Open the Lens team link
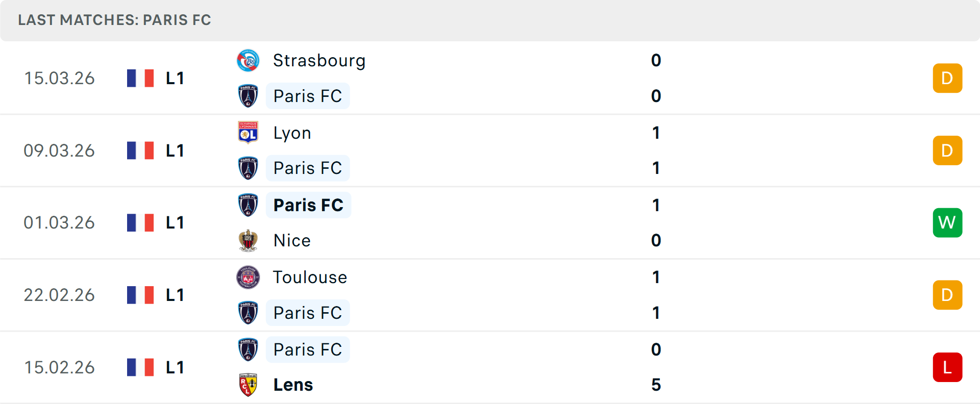The width and height of the screenshot is (980, 404). tap(293, 385)
